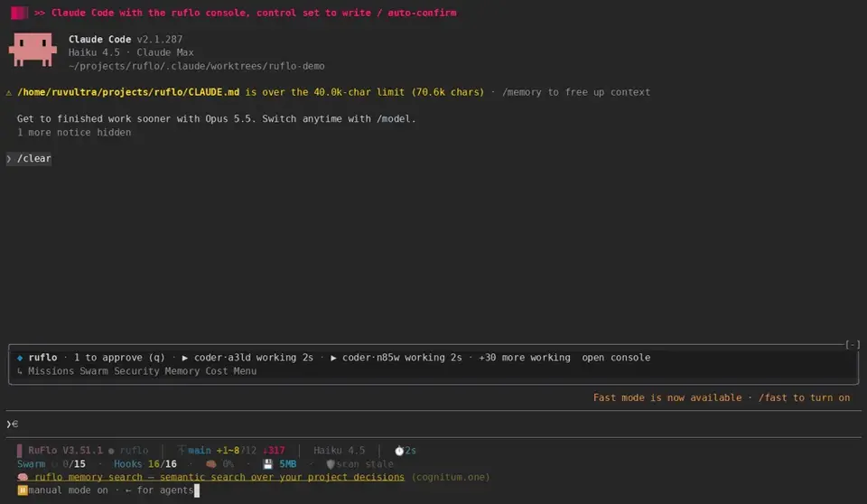Click 'Haiku 4.5 · Claude Max' line
Viewport: 867px width, 504px height.
(x=131, y=52)
